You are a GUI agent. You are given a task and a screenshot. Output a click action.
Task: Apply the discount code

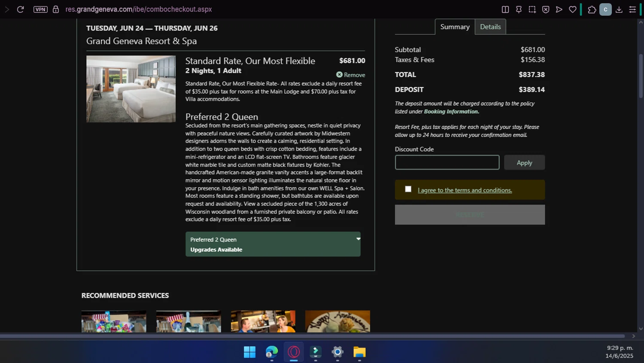(x=524, y=162)
